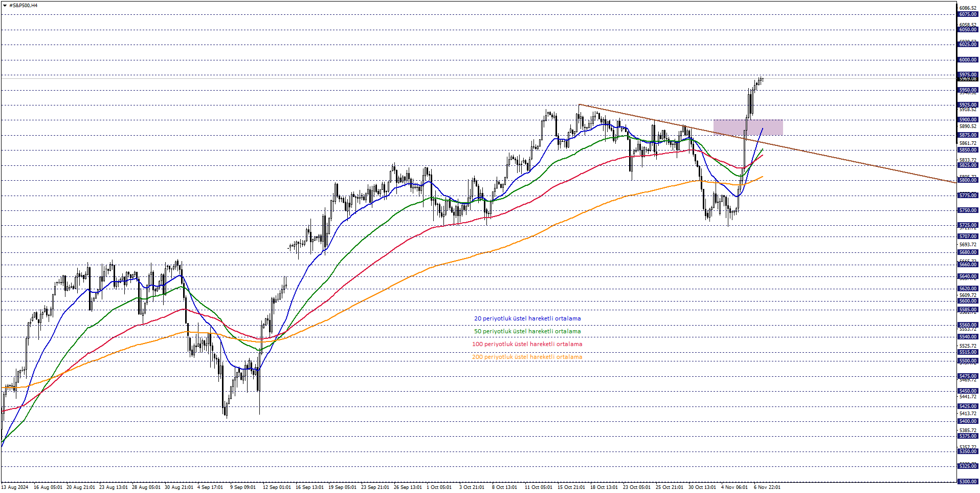The width and height of the screenshot is (980, 493).
Task: Click the 50 periyotluk üstel hareketli ortalama label
Action: click(x=527, y=331)
